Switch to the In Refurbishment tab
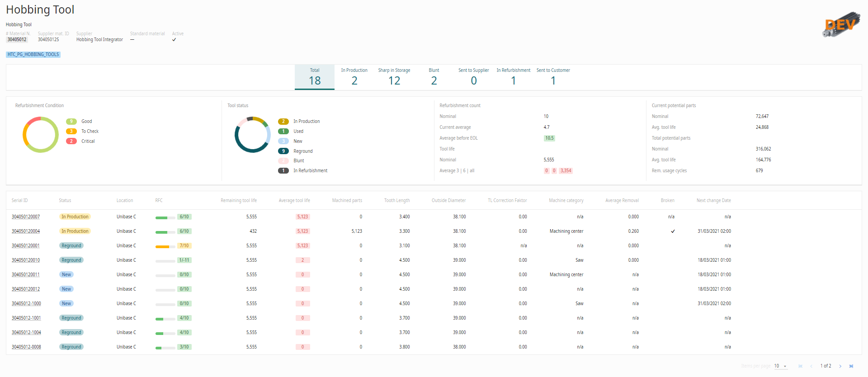 tap(513, 77)
